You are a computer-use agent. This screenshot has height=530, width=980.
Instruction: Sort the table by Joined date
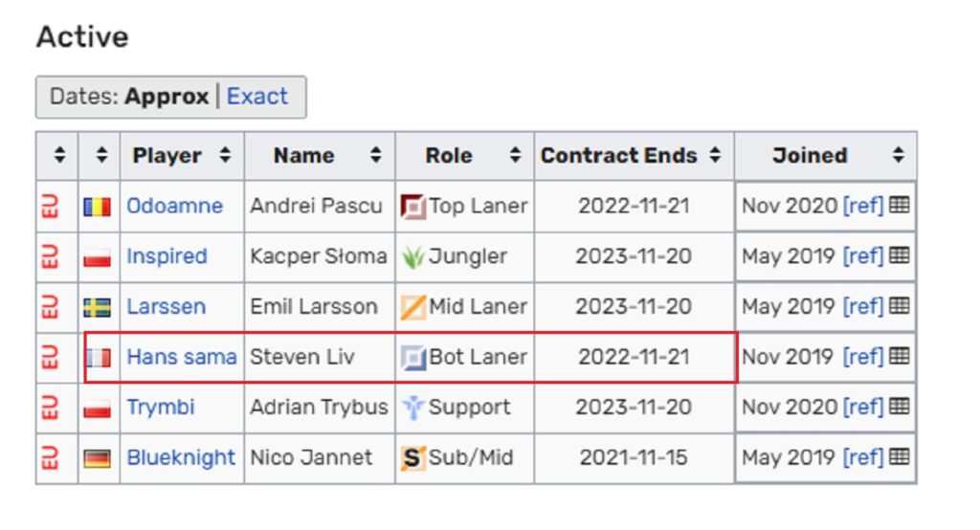[898, 156]
